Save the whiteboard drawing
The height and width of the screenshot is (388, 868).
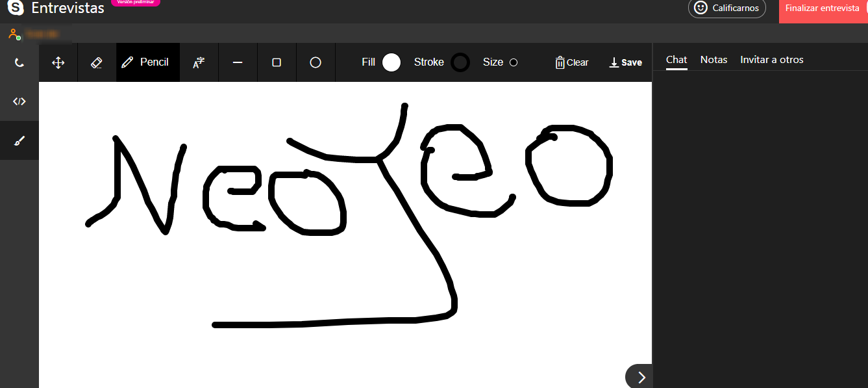626,62
